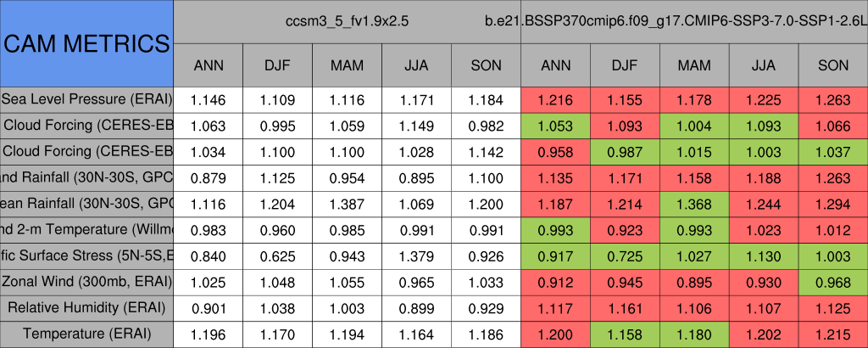Open the Relative Humidity (ERAI) row label

pyautogui.click(x=86, y=307)
